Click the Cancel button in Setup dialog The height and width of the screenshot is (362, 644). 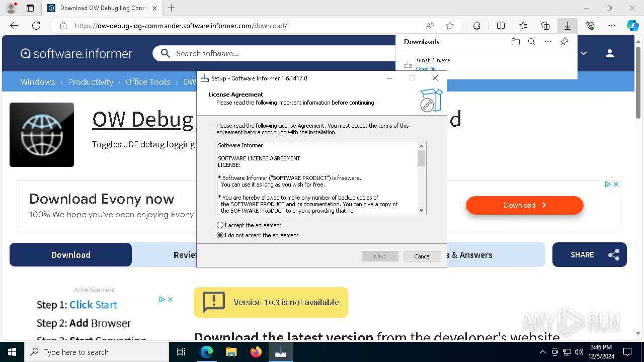[423, 256]
